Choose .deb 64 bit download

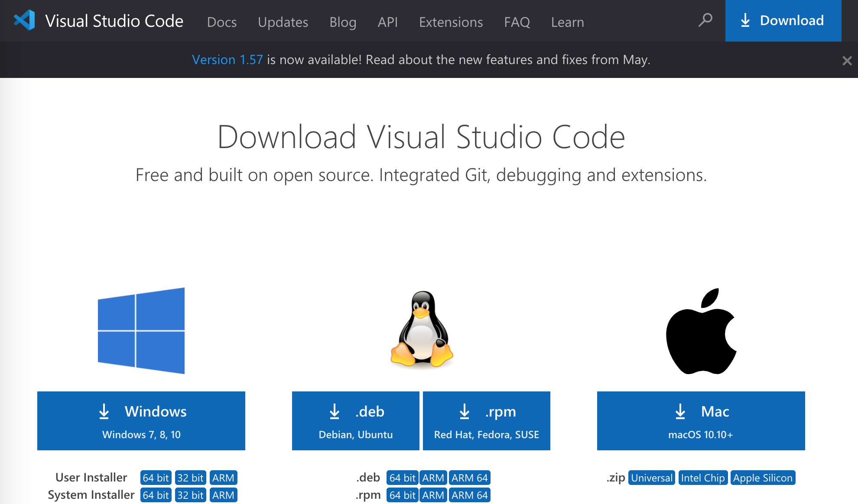click(403, 478)
